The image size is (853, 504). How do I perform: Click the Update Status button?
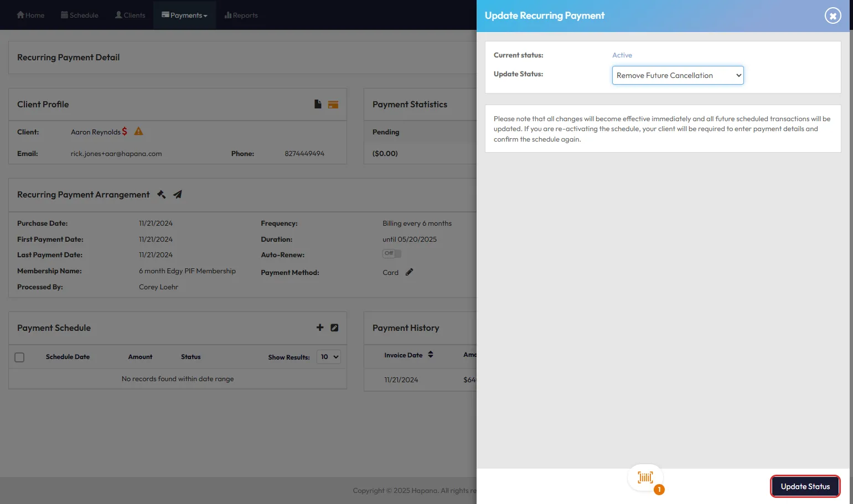pos(805,486)
